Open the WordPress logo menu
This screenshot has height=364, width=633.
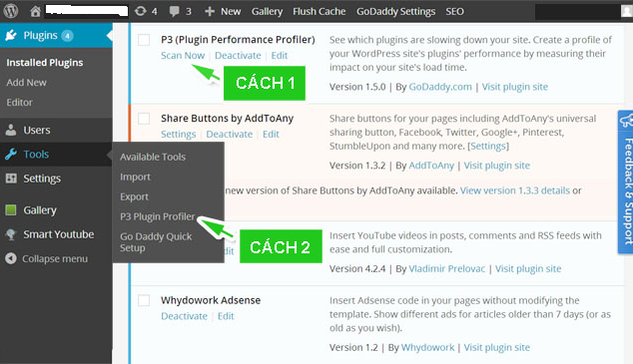(x=11, y=11)
